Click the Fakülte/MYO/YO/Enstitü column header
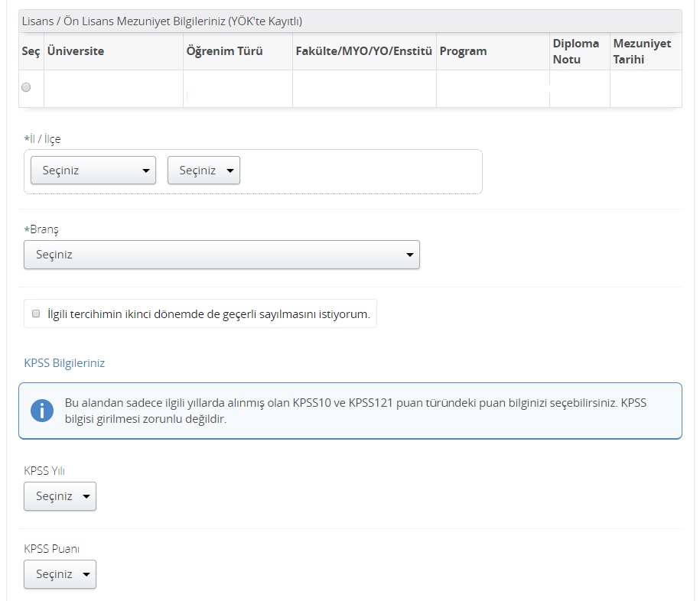The image size is (700, 601). point(364,51)
